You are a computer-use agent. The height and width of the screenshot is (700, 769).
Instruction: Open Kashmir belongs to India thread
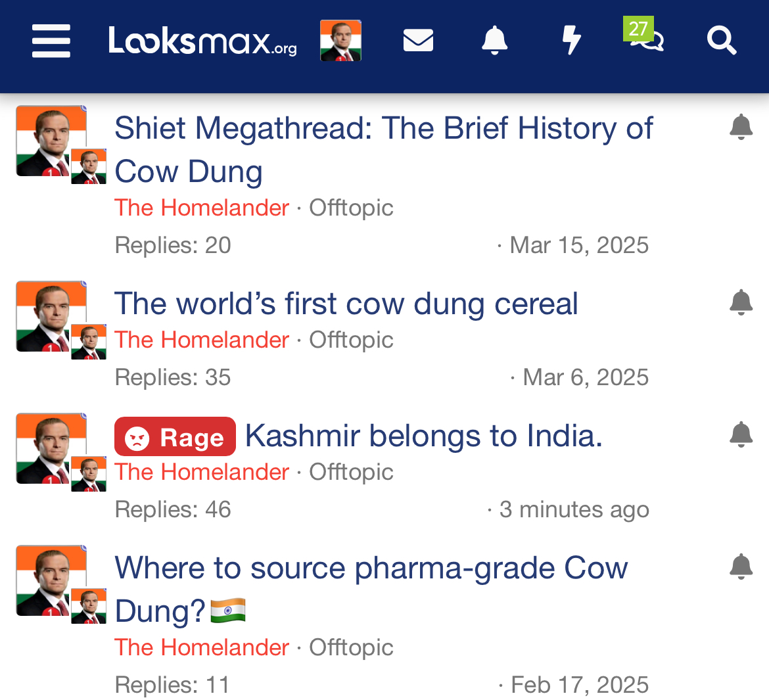pos(424,436)
